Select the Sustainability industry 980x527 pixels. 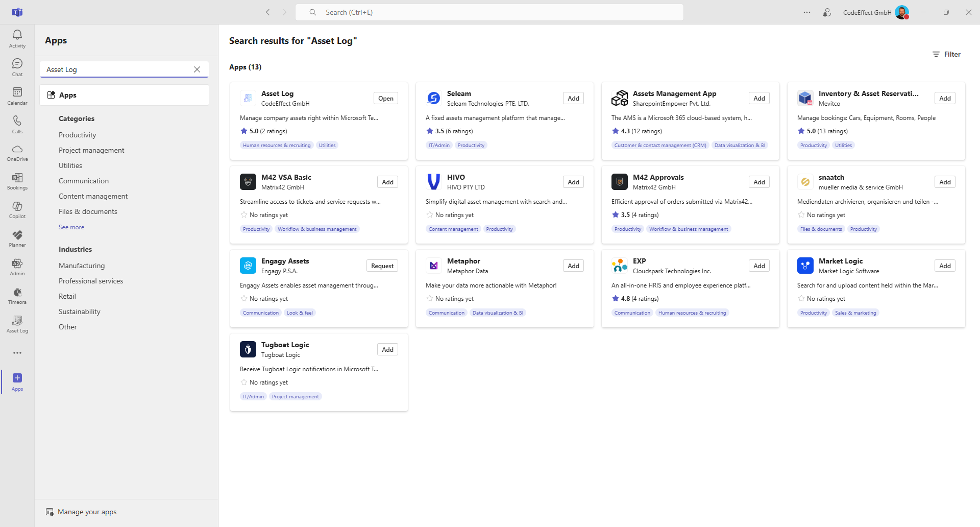(80, 312)
